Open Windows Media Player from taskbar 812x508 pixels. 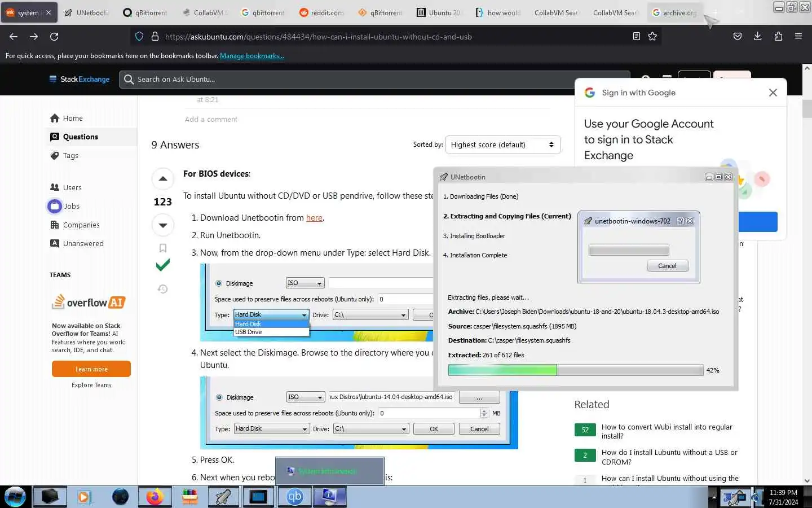(84, 497)
